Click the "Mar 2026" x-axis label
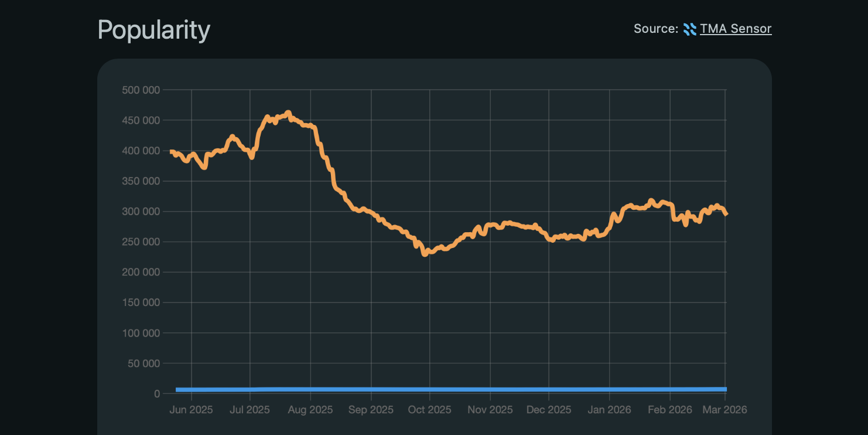Screen dimensions: 868x435 [x=725, y=410]
